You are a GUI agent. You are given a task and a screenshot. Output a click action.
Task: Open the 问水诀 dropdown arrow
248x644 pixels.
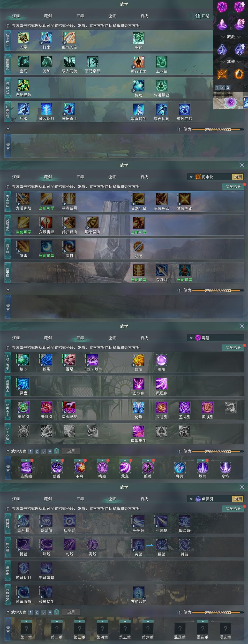click(x=191, y=177)
